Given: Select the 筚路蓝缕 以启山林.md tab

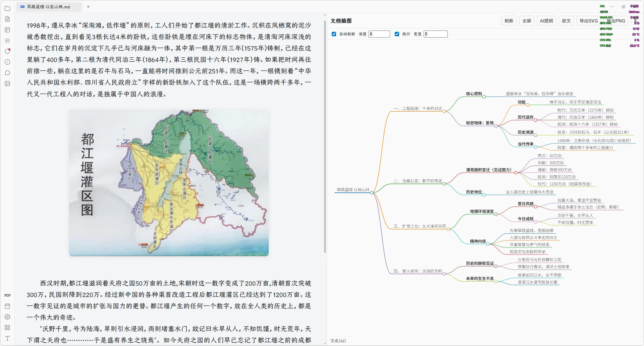Looking at the screenshot, I should pos(49,7).
